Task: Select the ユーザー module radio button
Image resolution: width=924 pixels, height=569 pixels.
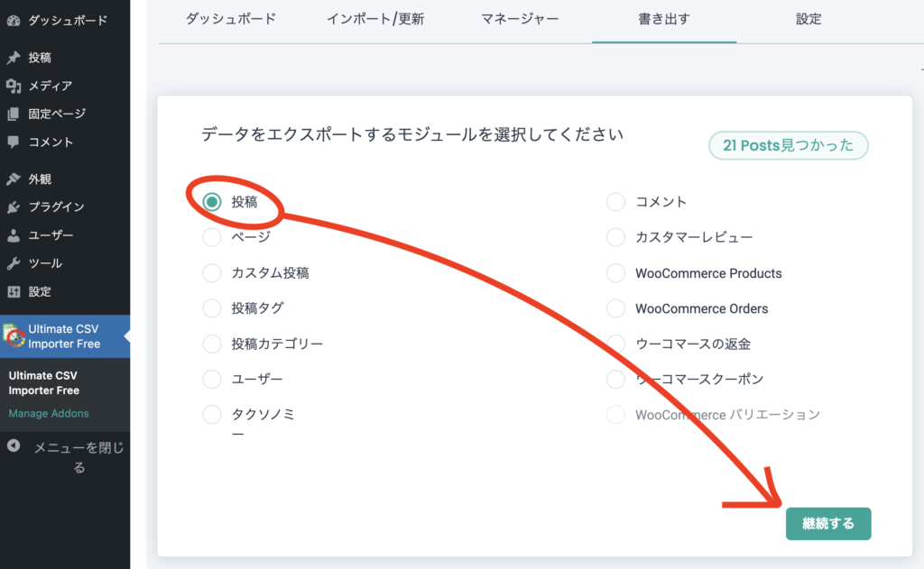Action: 211,379
